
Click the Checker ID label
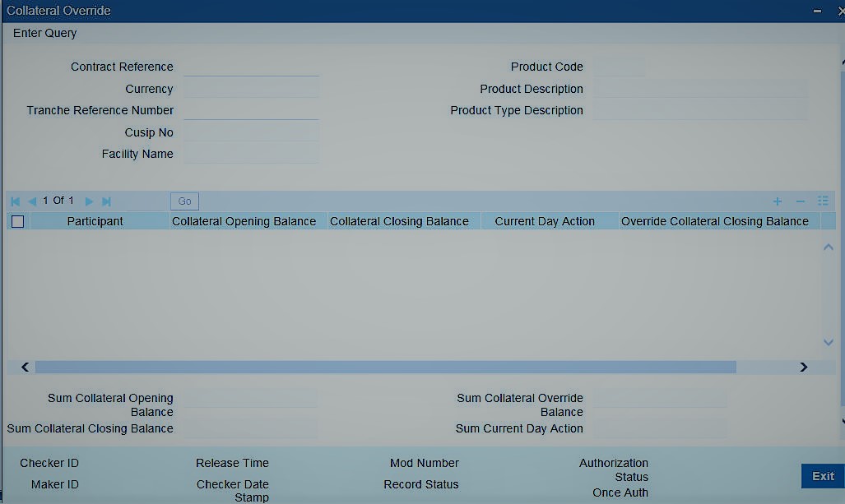49,463
